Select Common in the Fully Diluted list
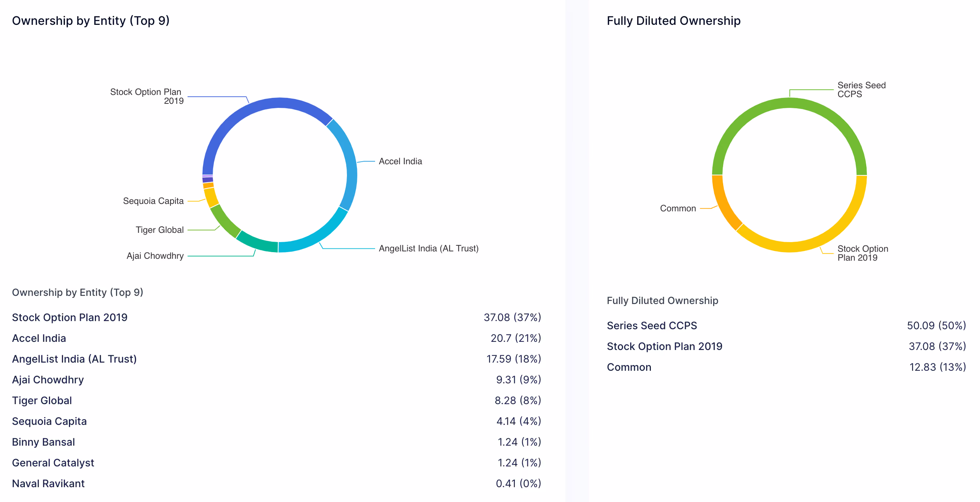The height and width of the screenshot is (502, 980). point(629,367)
